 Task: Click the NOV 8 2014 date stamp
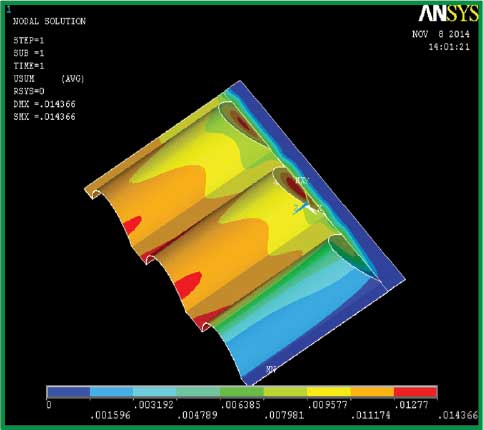[x=441, y=34]
